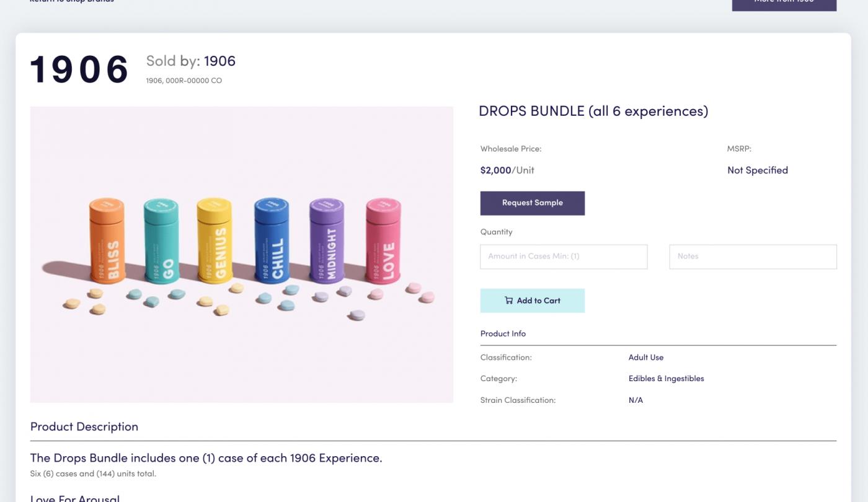Click the Product Info section heading
868x502 pixels.
pyautogui.click(x=503, y=333)
